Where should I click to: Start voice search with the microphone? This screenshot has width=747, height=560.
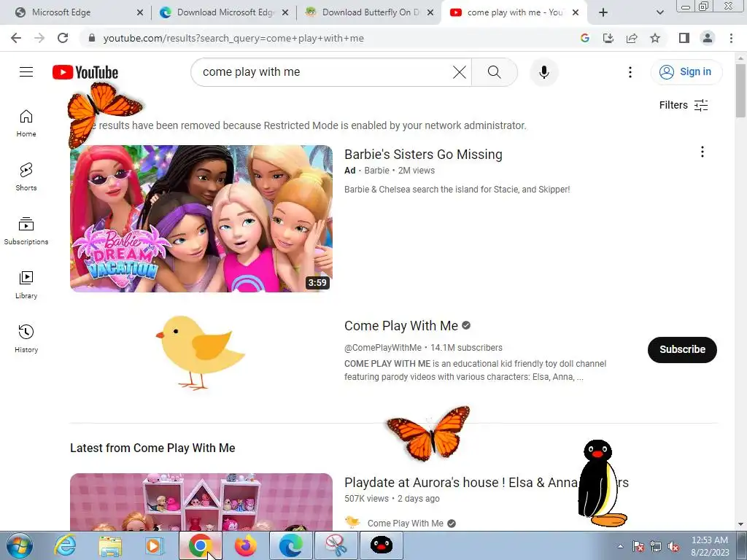[x=544, y=72]
